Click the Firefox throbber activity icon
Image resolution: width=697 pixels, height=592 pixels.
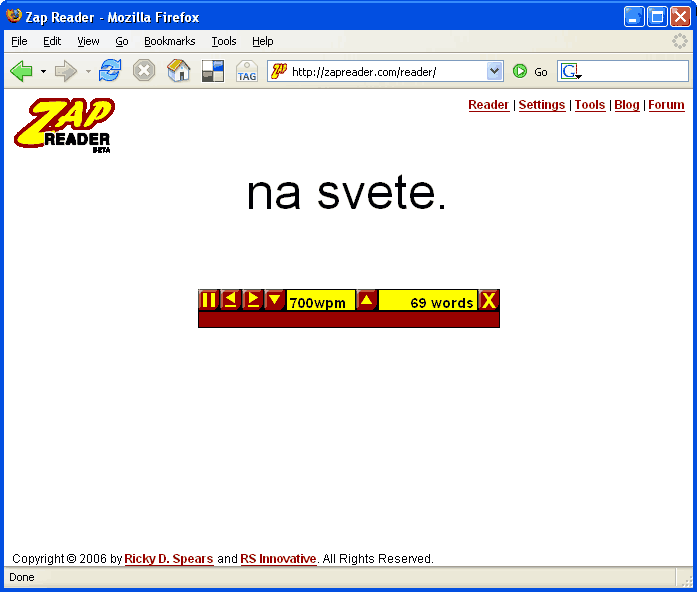(680, 41)
